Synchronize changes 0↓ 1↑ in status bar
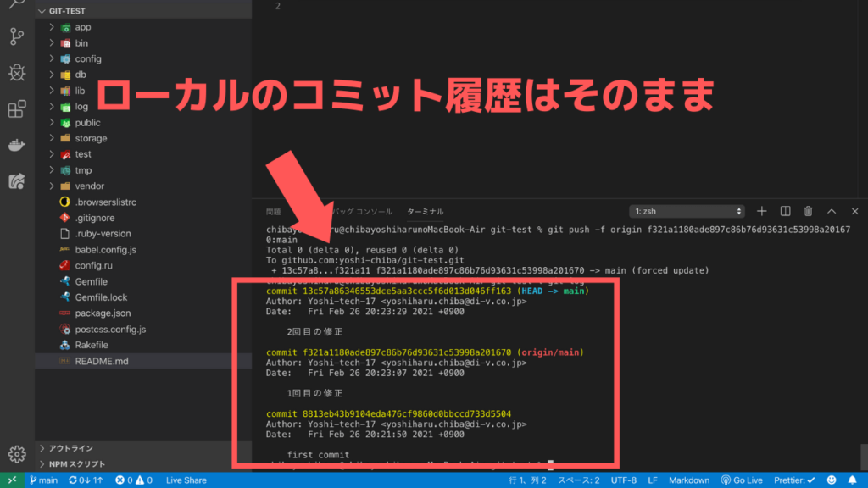The image size is (868, 488). (x=86, y=480)
